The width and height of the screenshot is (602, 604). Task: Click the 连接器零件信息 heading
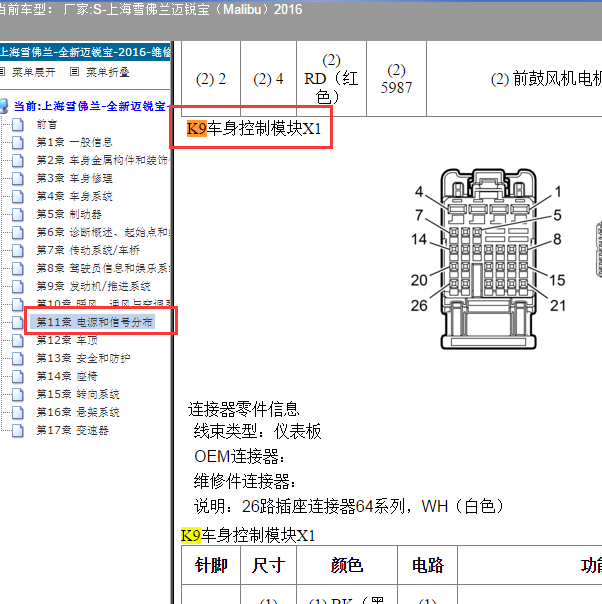click(243, 409)
